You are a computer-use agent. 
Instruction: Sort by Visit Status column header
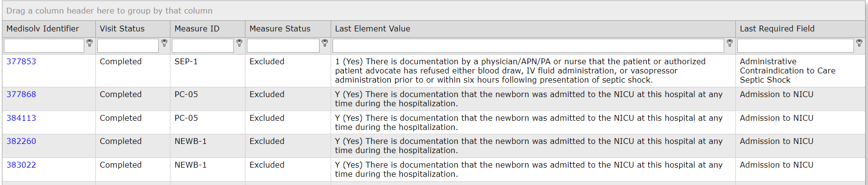click(x=122, y=28)
